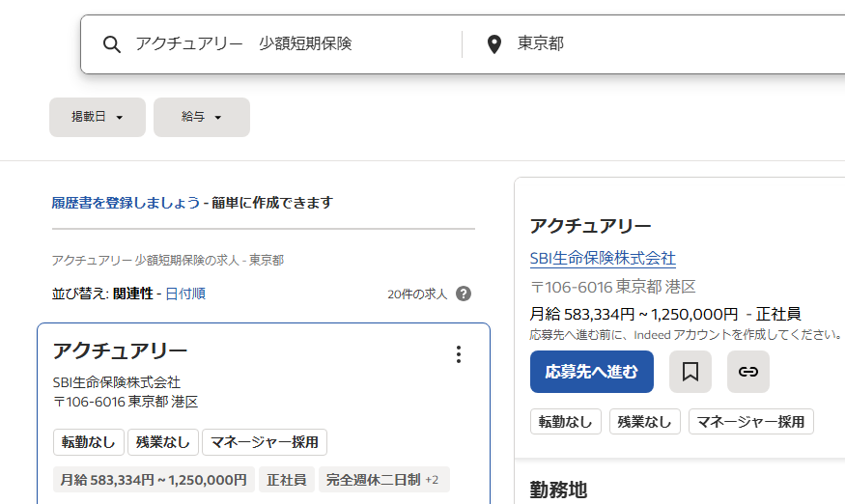Click the search magnifier icon

point(112,44)
